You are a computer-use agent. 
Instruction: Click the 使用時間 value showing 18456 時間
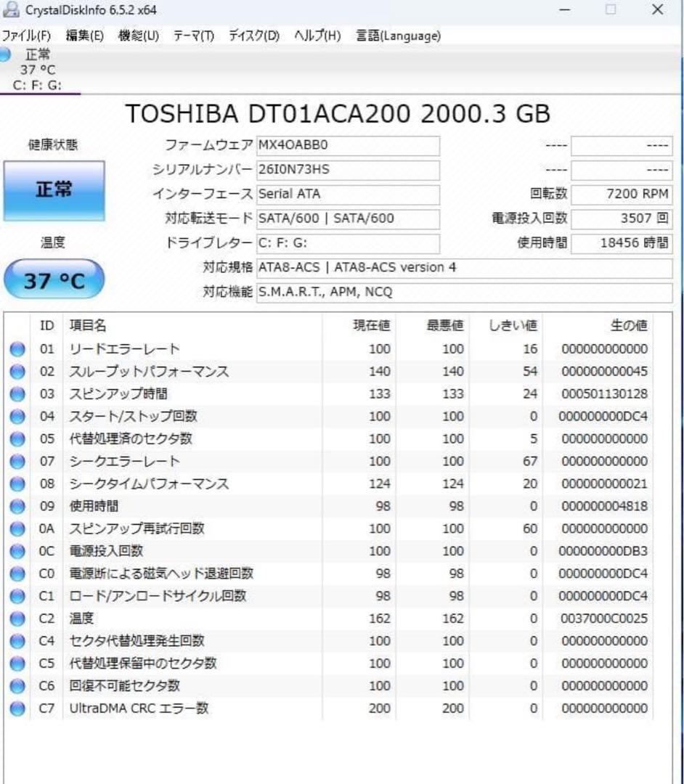622,242
